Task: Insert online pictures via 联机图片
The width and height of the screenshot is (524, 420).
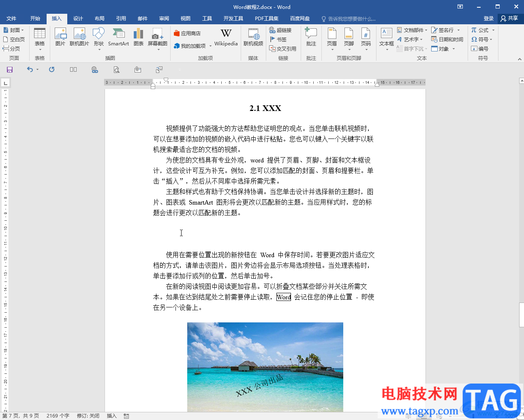Action: (x=79, y=37)
